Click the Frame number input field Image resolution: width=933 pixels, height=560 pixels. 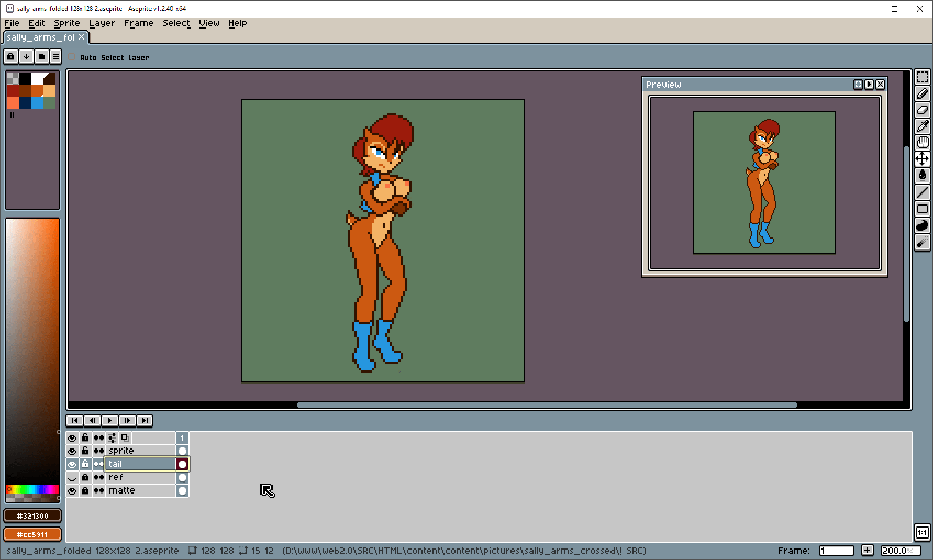point(836,551)
